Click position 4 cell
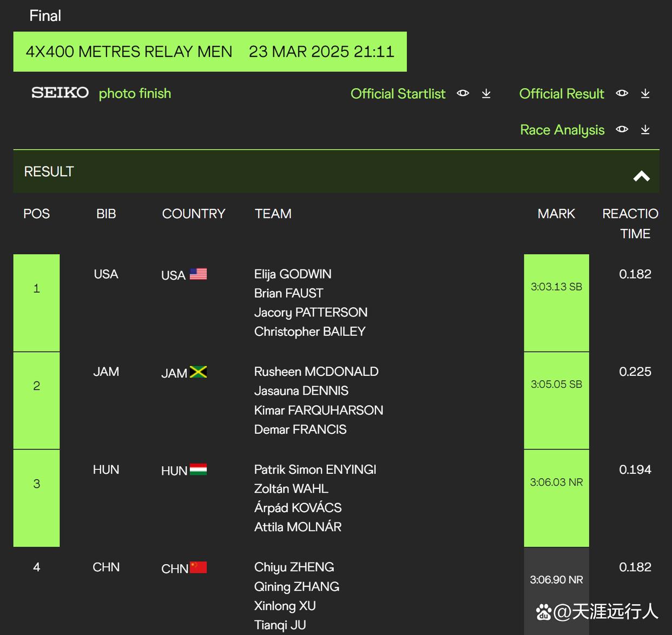The height and width of the screenshot is (635, 672). point(36,567)
